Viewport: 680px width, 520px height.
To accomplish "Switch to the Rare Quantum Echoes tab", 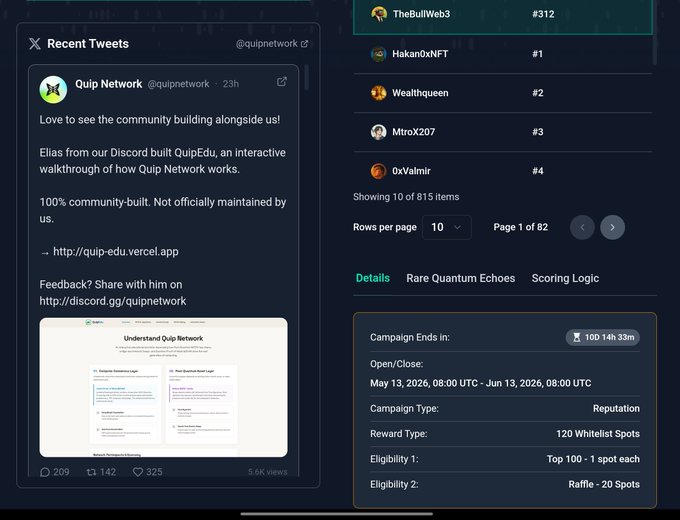I will (x=461, y=278).
